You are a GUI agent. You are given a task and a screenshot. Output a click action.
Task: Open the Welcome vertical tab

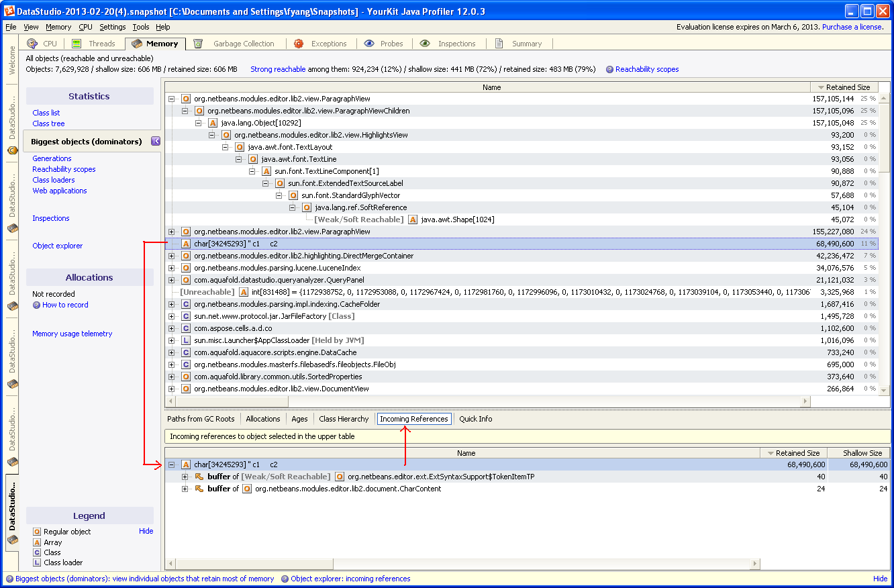11,61
